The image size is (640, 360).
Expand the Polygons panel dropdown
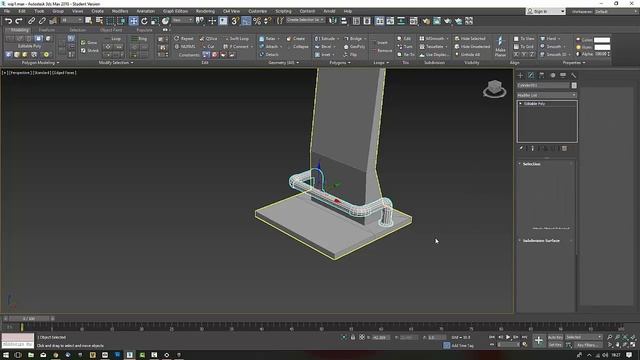[340, 63]
